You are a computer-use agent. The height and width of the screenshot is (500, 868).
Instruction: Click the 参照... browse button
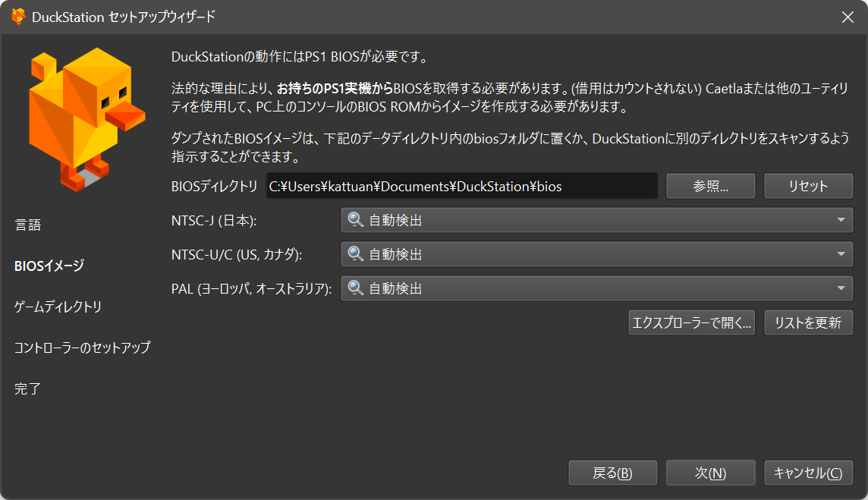pos(711,186)
